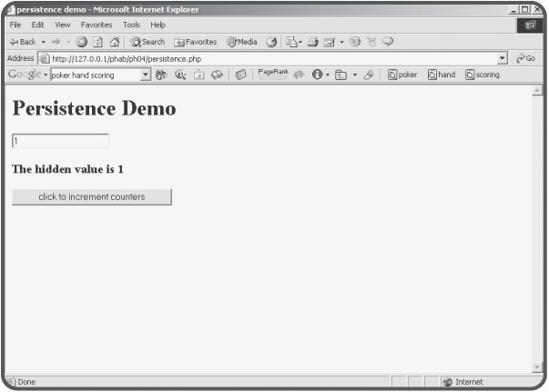The height and width of the screenshot is (392, 549).
Task: Click the Back navigation button
Action: [22, 42]
